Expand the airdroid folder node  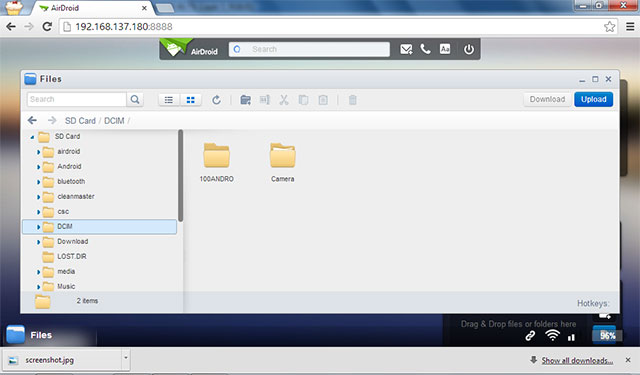(x=38, y=152)
